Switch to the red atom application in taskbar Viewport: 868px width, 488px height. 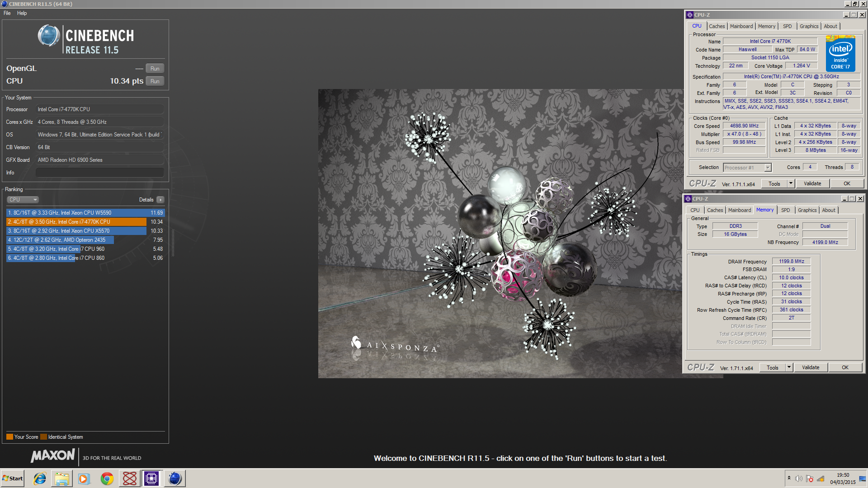[130, 479]
